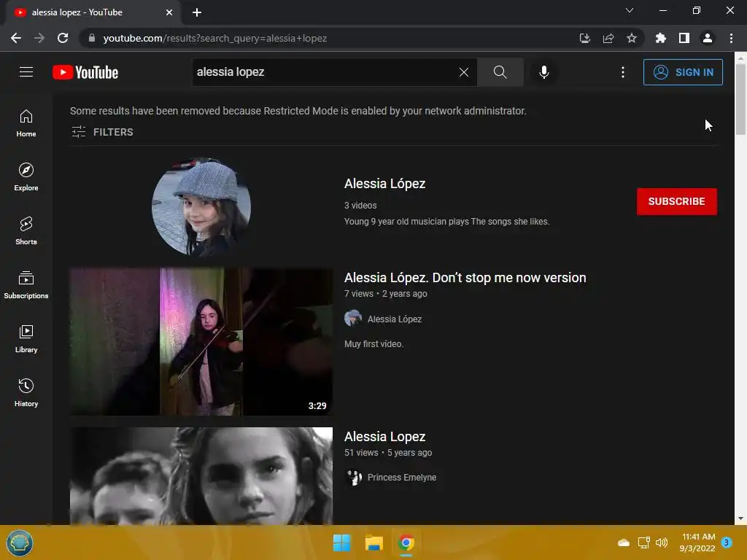Open Subscriptions in the sidebar
The width and height of the screenshot is (747, 560).
[x=26, y=285]
